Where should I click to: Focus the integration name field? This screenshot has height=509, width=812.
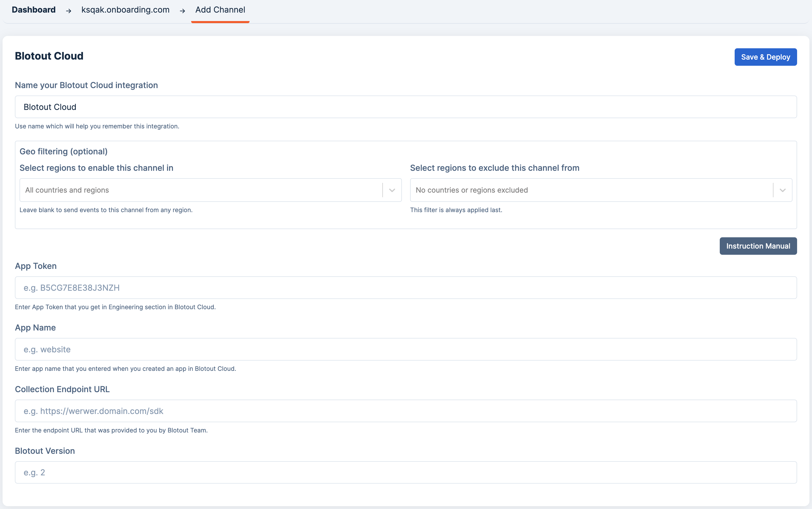pyautogui.click(x=405, y=107)
